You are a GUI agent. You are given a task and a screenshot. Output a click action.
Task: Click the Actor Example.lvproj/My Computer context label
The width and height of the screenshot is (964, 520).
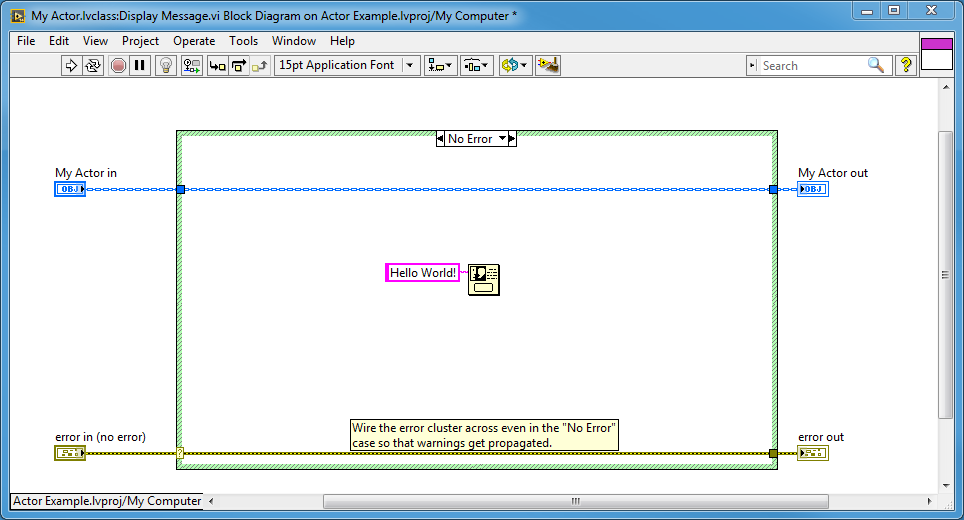[x=107, y=501]
